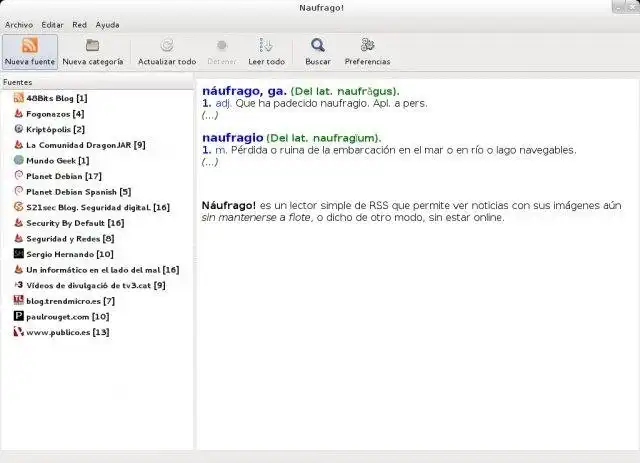Image resolution: width=640 pixels, height=463 pixels.
Task: Open Preferencias settings
Action: tap(367, 52)
